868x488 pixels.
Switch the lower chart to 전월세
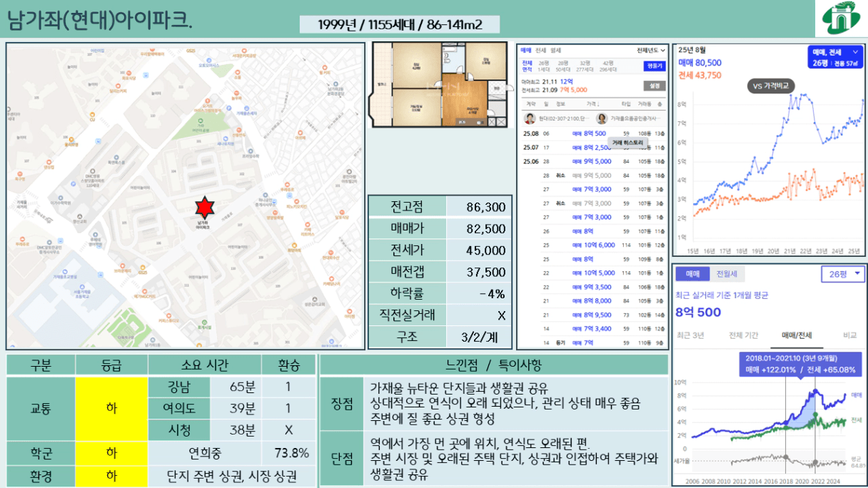point(727,274)
